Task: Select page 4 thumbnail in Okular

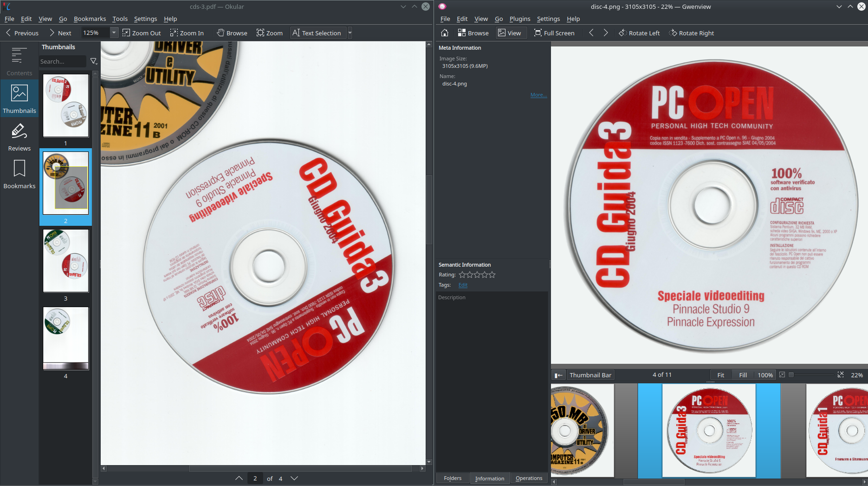Action: [65, 338]
